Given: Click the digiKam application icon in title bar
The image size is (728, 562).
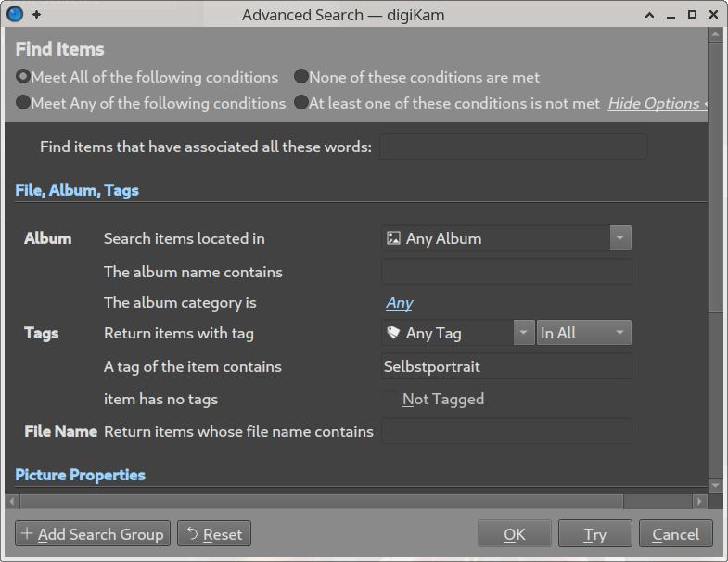Looking at the screenshot, I should 15,15.
